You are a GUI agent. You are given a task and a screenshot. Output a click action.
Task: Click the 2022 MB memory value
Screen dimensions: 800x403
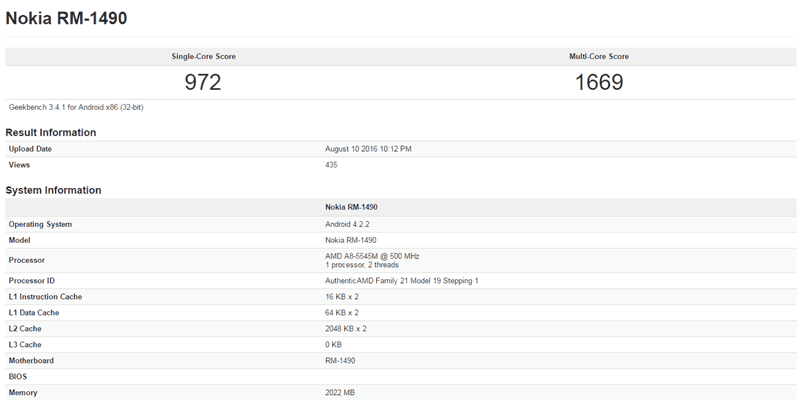[340, 393]
